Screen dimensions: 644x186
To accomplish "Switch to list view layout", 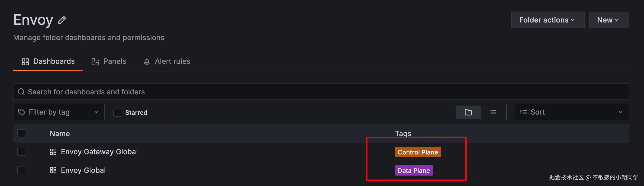I will [493, 112].
